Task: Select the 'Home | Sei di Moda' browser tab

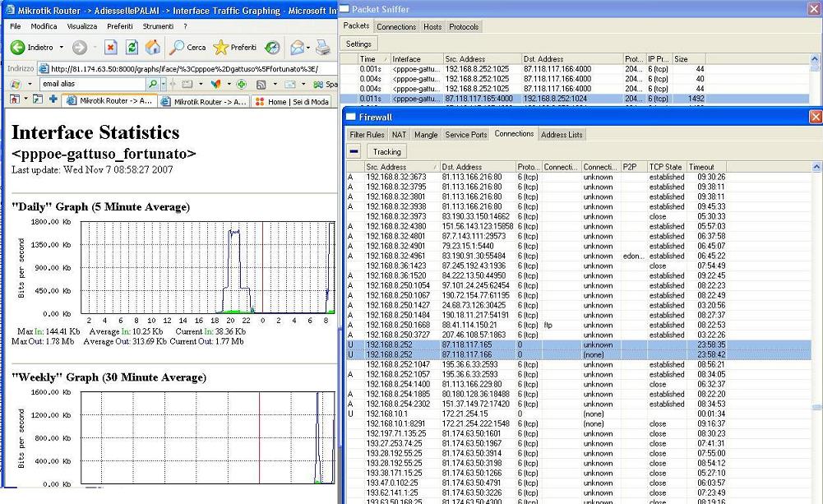Action: coord(292,101)
